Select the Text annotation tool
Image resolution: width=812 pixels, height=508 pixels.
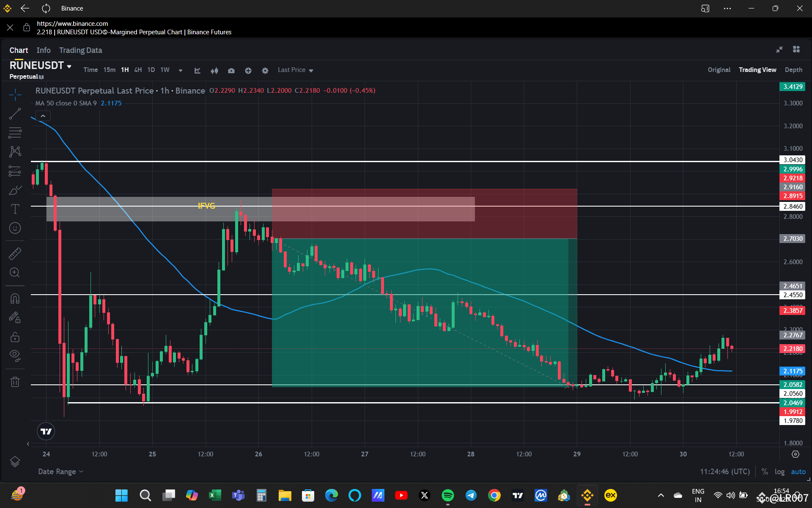[x=15, y=209]
